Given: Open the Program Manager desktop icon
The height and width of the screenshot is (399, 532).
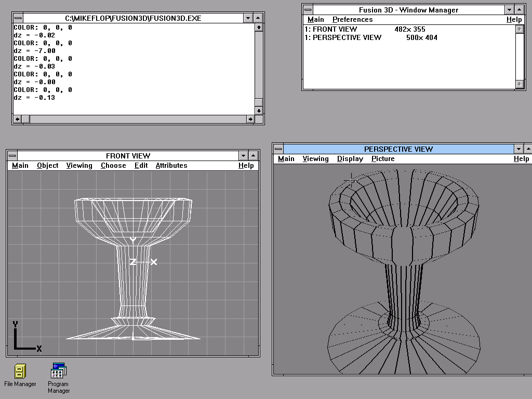Looking at the screenshot, I should (58, 371).
